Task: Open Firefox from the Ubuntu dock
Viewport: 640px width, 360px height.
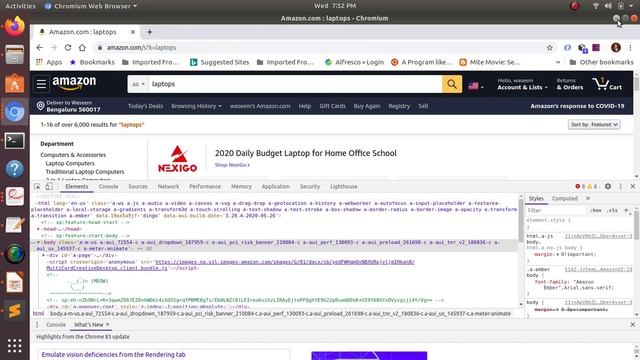Action: coord(15,26)
